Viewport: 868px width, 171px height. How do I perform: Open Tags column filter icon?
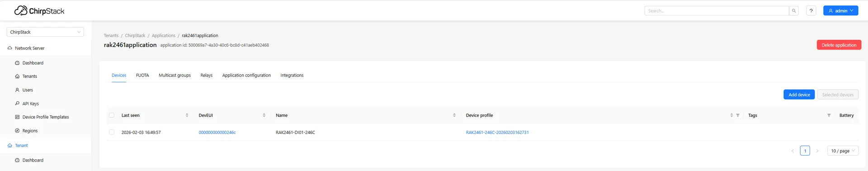point(829,115)
